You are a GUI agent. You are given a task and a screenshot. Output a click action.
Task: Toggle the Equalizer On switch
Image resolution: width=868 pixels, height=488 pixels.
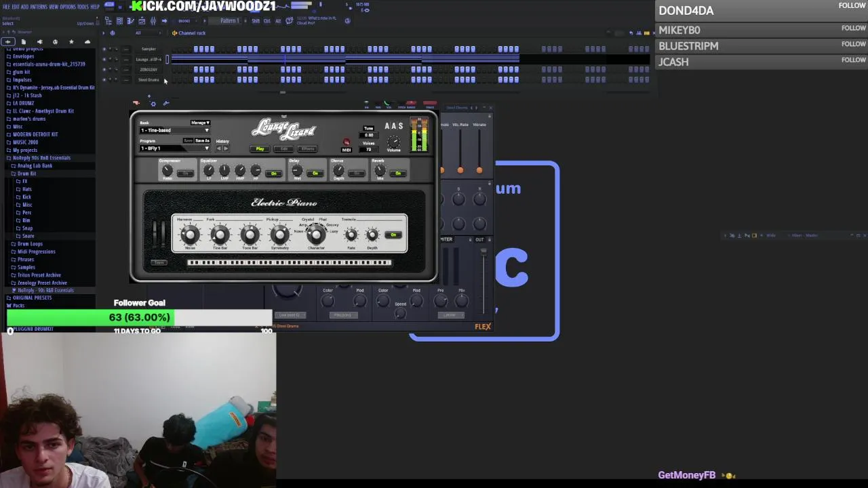(273, 173)
